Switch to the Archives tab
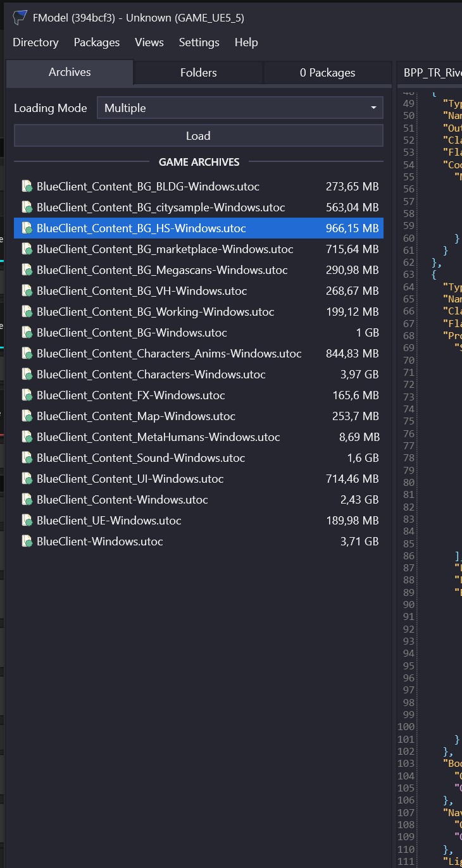This screenshot has height=868, width=462. click(70, 72)
